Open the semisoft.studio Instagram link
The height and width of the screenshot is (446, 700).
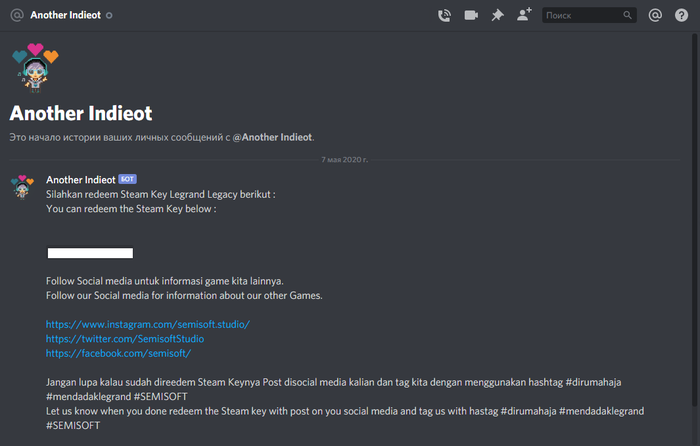pyautogui.click(x=147, y=325)
